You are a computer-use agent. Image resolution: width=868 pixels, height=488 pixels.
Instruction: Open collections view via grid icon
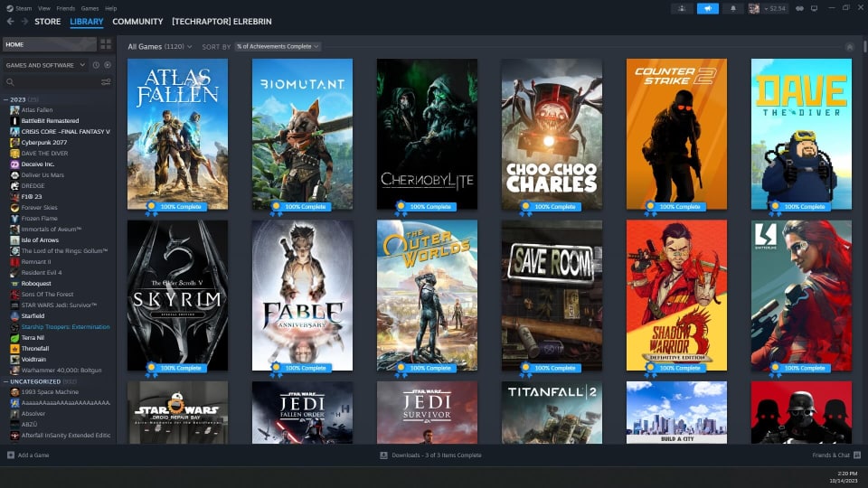click(106, 44)
